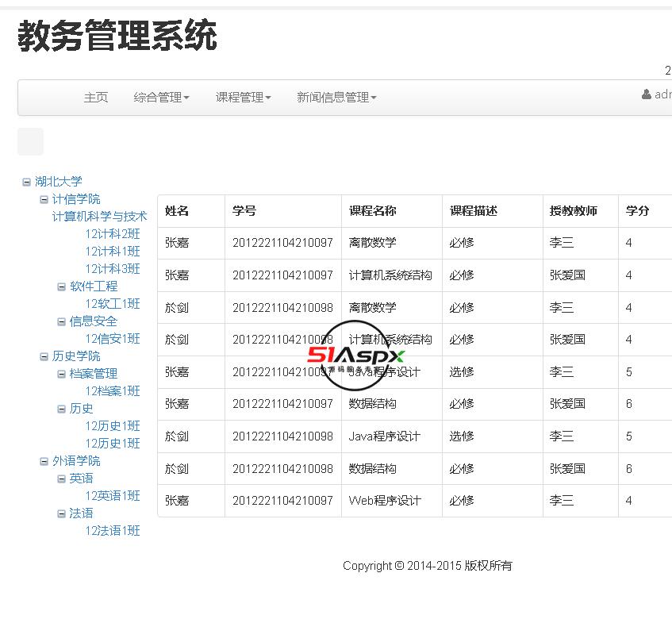Click the 课程名称 column header
This screenshot has width=672, height=619.
(x=372, y=211)
